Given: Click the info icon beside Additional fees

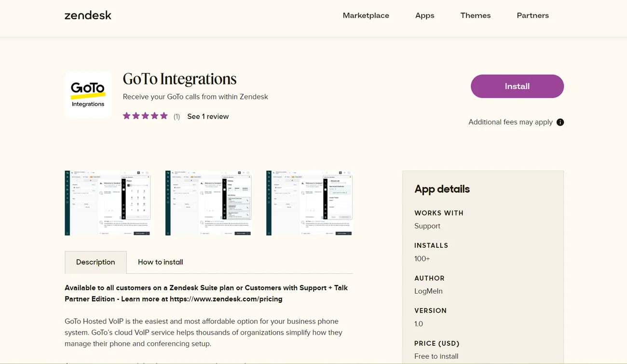Looking at the screenshot, I should coord(560,122).
